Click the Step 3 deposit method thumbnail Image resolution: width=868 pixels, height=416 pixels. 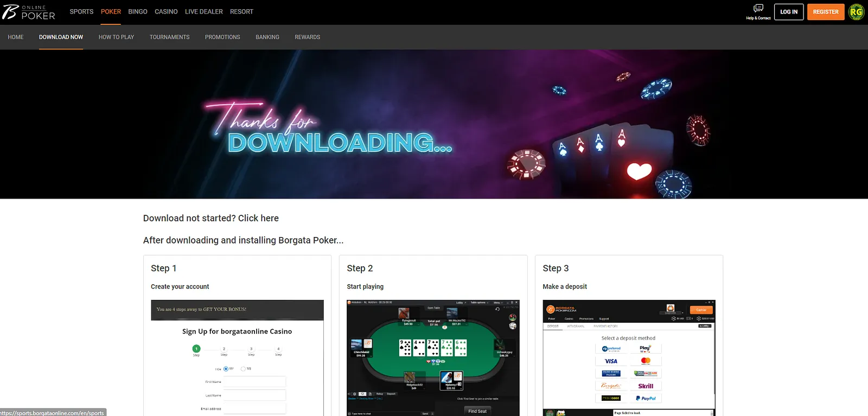tap(629, 358)
